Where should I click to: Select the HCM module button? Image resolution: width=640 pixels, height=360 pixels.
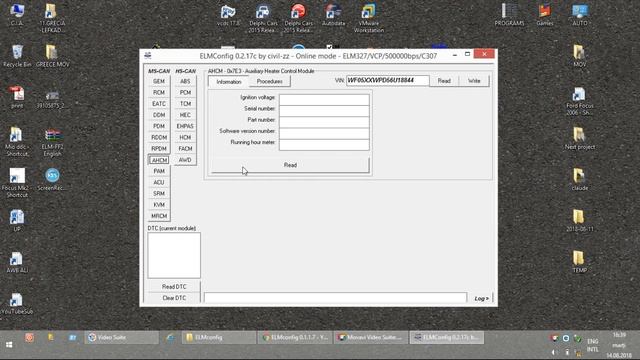[x=185, y=138]
